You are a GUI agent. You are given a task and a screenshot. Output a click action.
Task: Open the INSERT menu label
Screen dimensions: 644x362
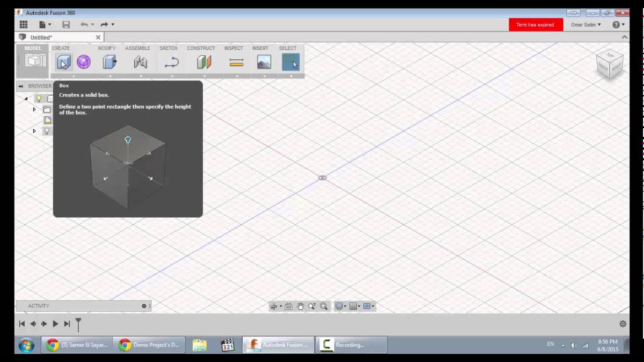[x=260, y=48]
